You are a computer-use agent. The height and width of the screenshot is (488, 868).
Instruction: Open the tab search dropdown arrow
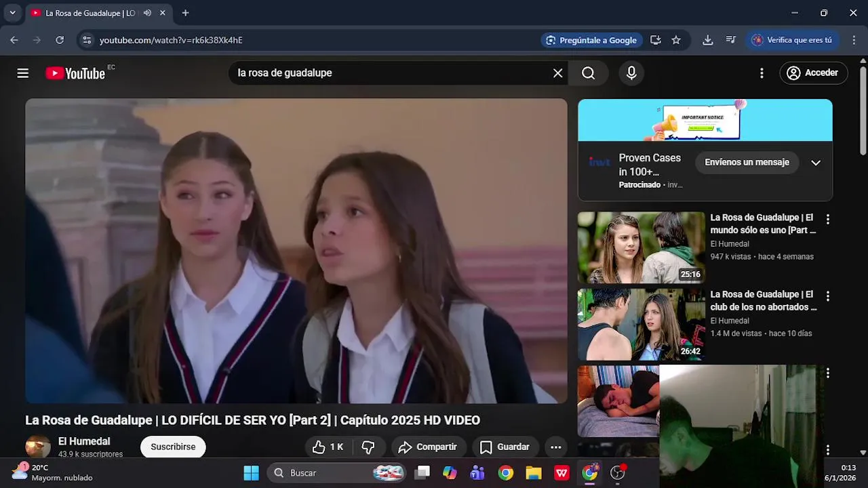pyautogui.click(x=12, y=13)
